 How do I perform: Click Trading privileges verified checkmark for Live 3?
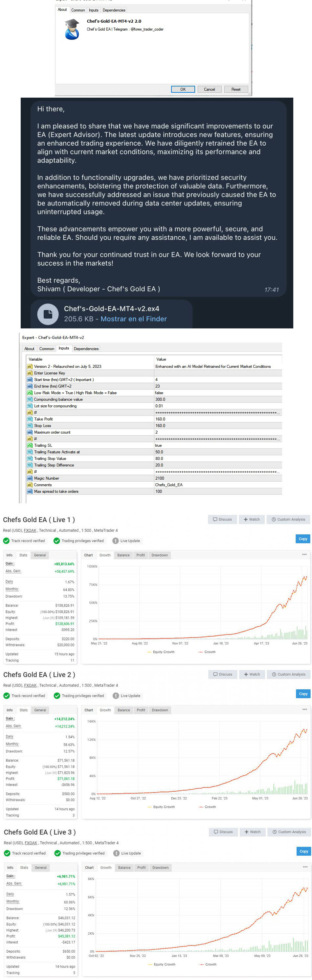coord(57,853)
